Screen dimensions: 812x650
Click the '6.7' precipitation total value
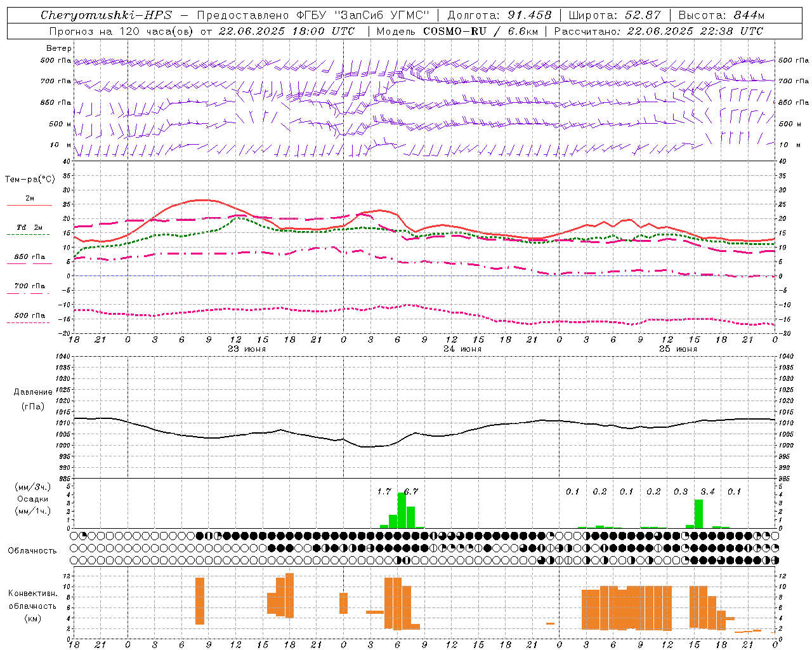click(411, 492)
